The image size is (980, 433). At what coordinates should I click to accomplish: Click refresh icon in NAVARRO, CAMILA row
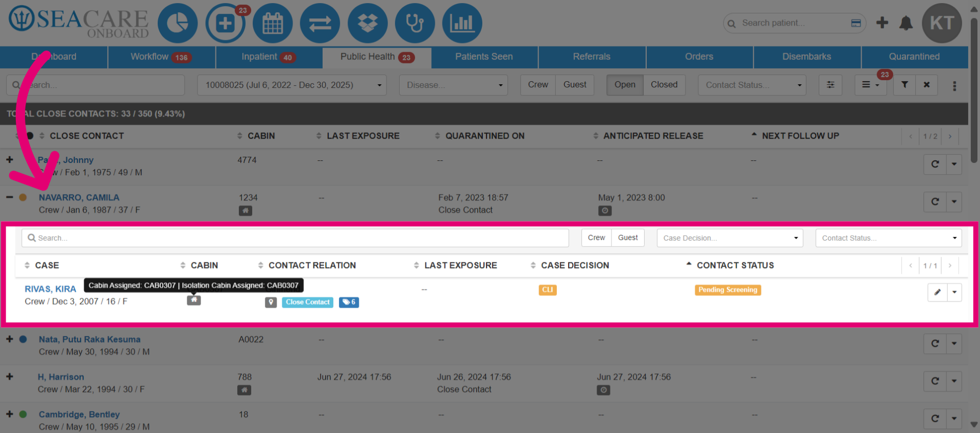[935, 202]
